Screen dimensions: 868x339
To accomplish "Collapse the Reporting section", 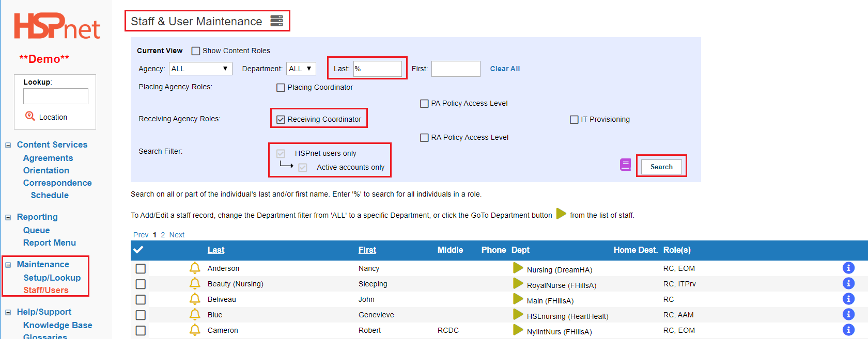I will pos(8,218).
